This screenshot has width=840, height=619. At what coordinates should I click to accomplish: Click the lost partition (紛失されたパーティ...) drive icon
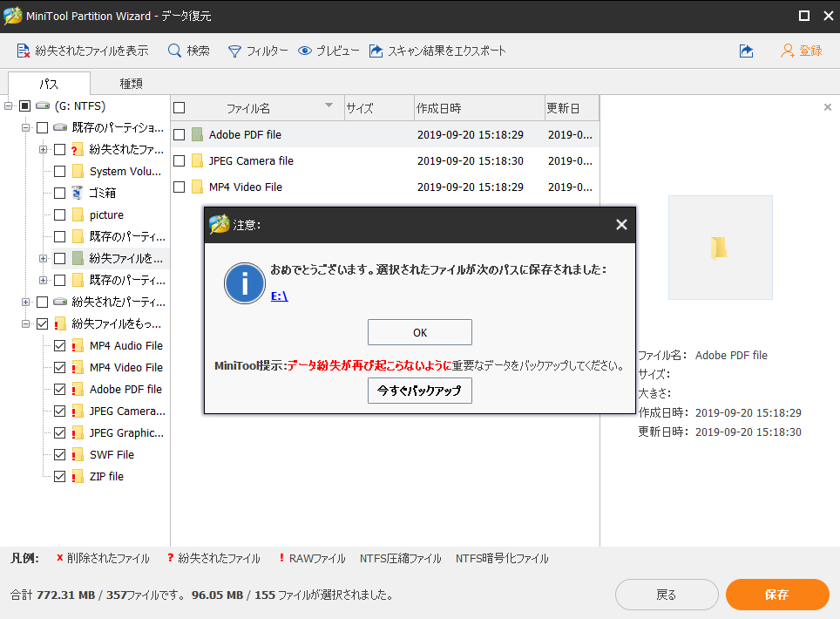(x=60, y=302)
